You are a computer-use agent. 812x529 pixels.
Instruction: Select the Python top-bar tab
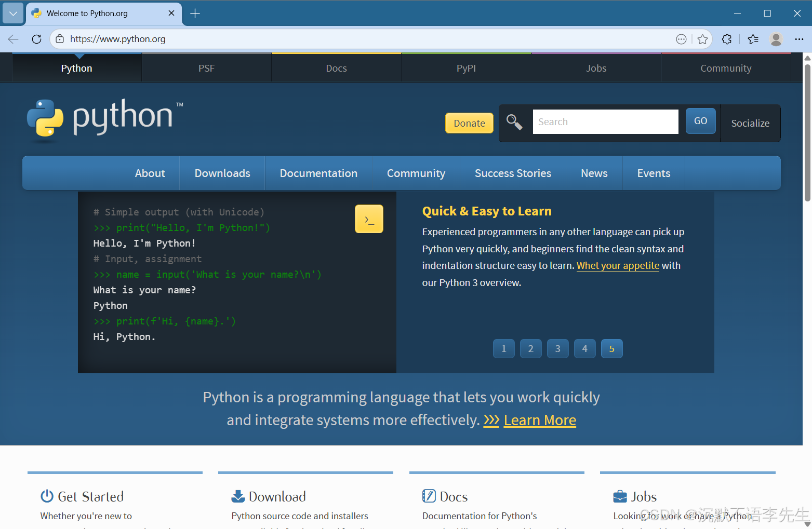[x=77, y=68]
